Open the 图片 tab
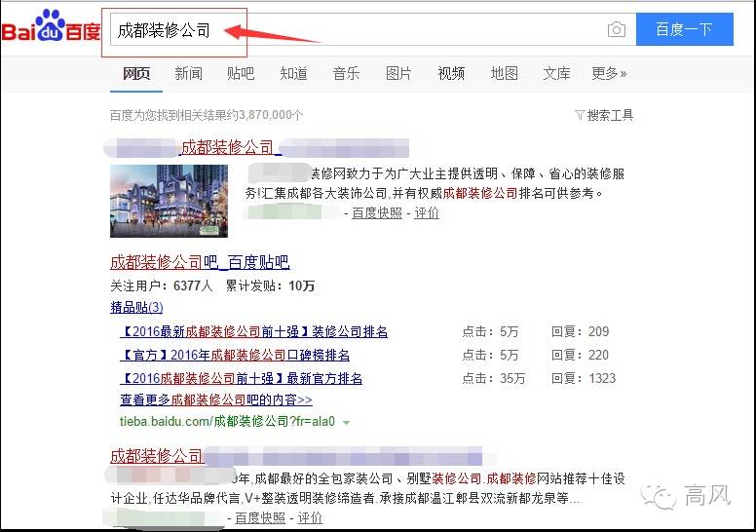The height and width of the screenshot is (532, 756). 398,73
